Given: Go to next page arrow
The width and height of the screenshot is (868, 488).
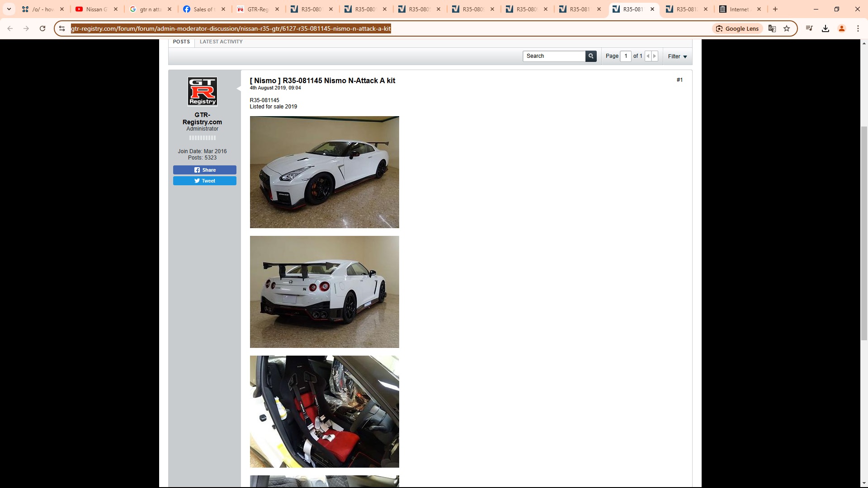Looking at the screenshot, I should point(655,56).
